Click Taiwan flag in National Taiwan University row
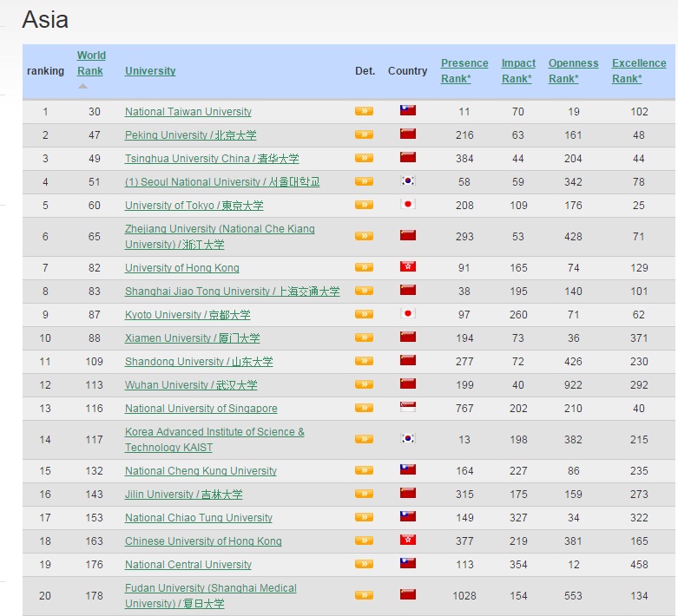The height and width of the screenshot is (616, 678). [x=408, y=110]
